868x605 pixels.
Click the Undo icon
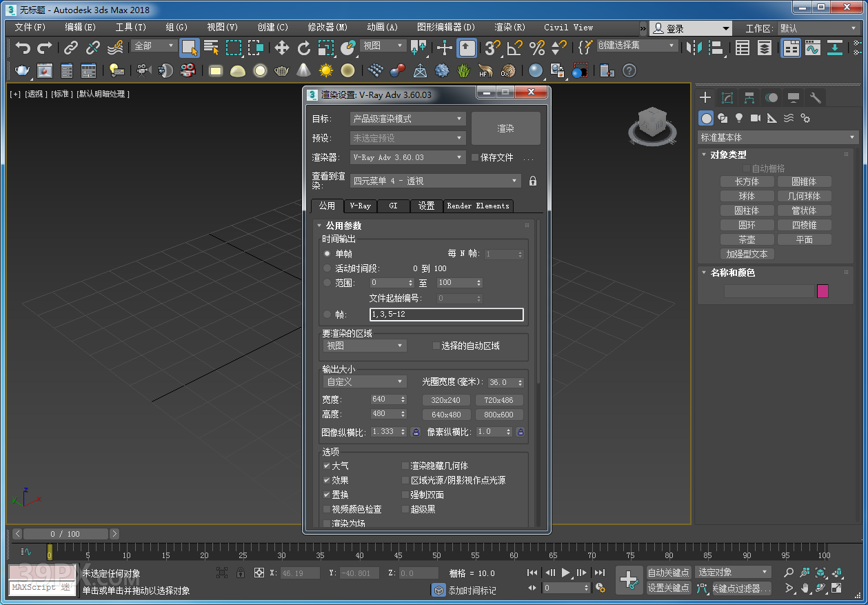coord(24,49)
